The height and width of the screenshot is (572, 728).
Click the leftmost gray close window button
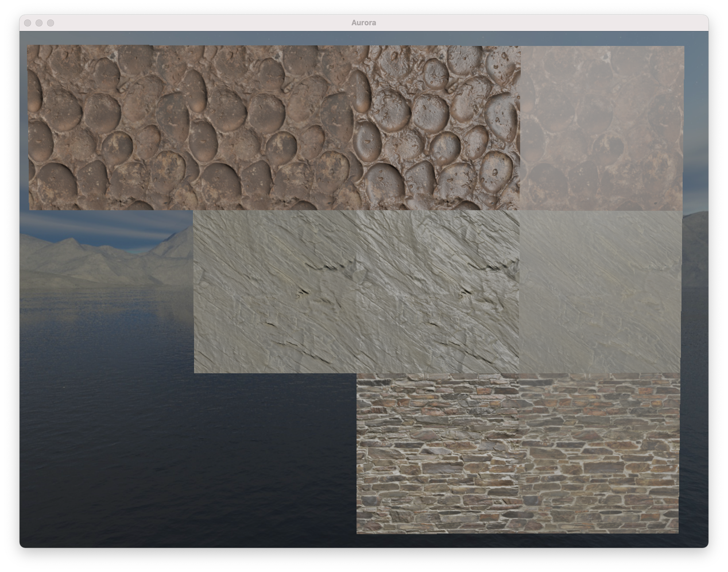[x=28, y=23]
